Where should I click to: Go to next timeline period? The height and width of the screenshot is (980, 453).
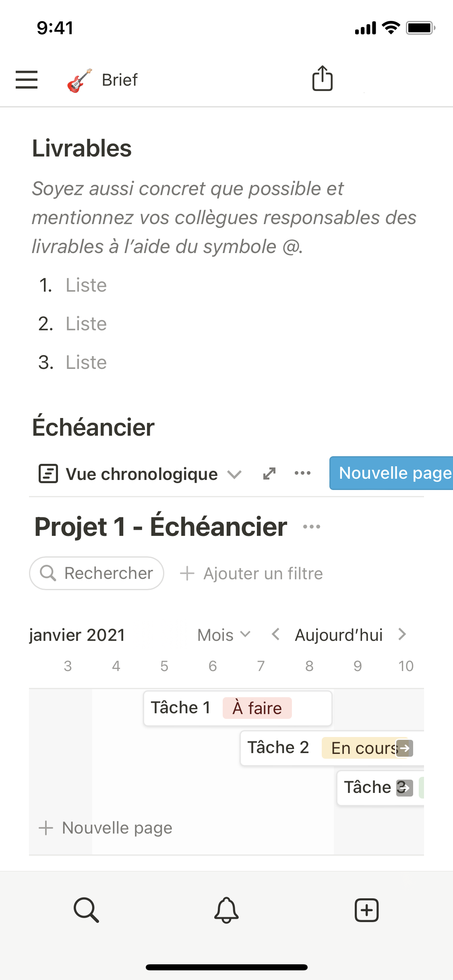pos(402,634)
